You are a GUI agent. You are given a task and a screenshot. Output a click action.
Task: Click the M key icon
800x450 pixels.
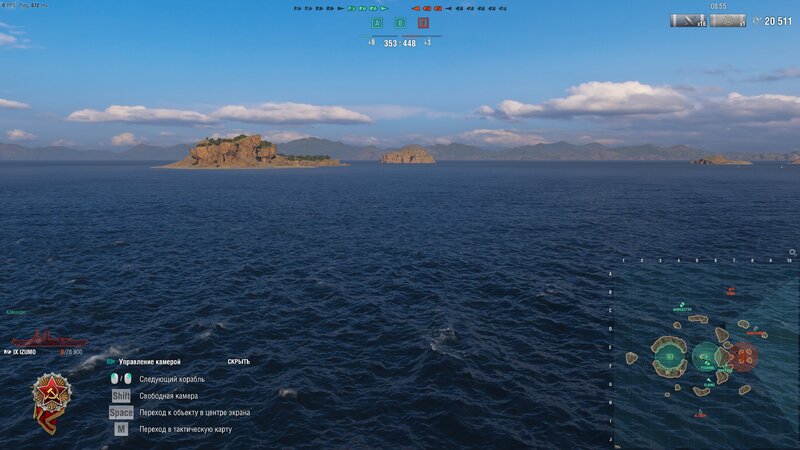tap(121, 429)
